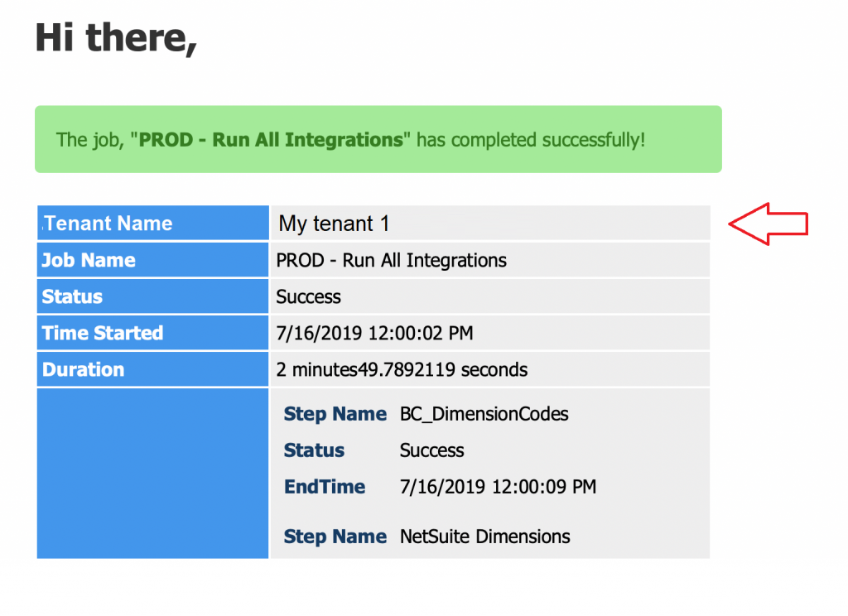848x616 pixels.
Task: Click the "My tenant 1" value
Action: (x=334, y=224)
